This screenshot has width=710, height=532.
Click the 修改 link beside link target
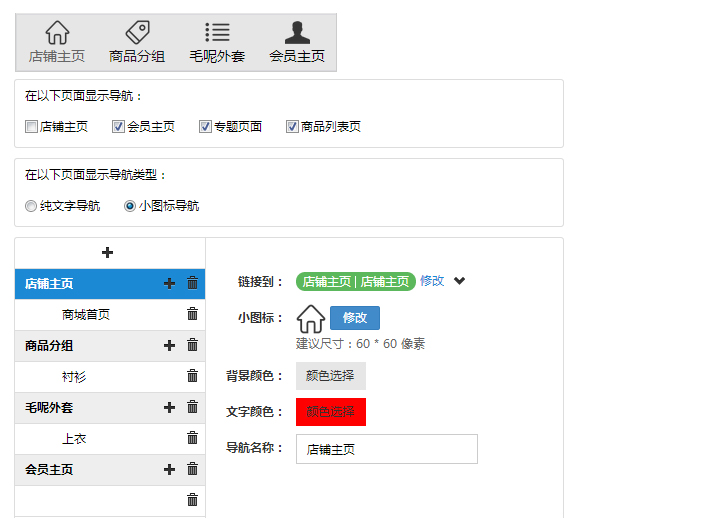coord(432,281)
